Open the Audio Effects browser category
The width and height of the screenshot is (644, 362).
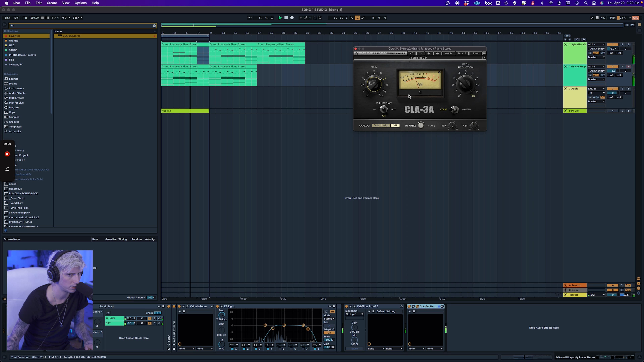(x=17, y=93)
